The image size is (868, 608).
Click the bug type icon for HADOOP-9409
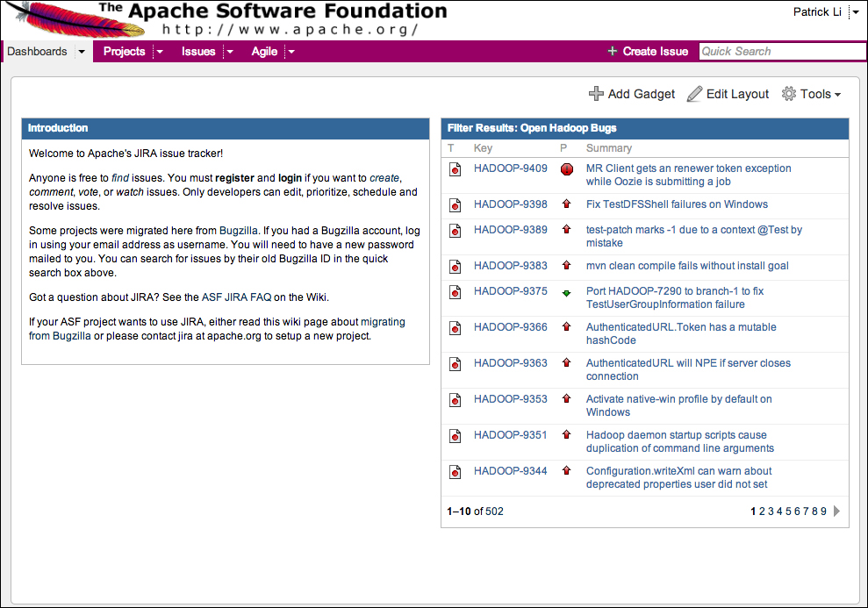click(455, 169)
